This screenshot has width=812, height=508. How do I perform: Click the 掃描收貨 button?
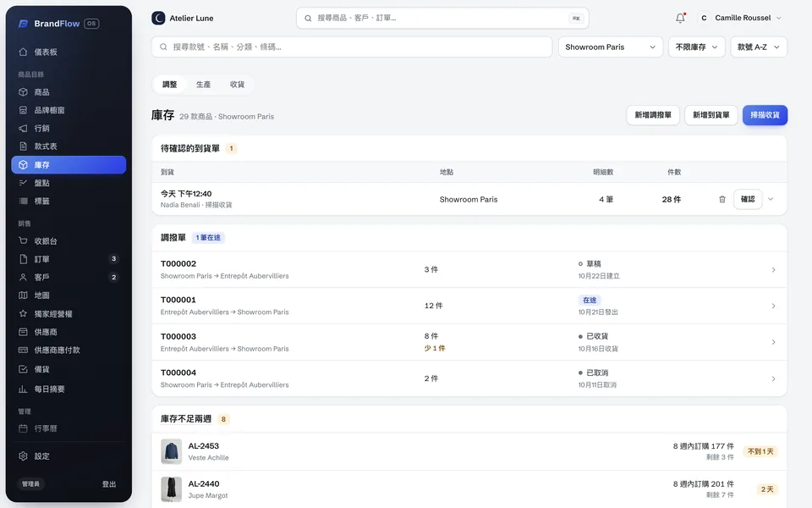click(765, 115)
